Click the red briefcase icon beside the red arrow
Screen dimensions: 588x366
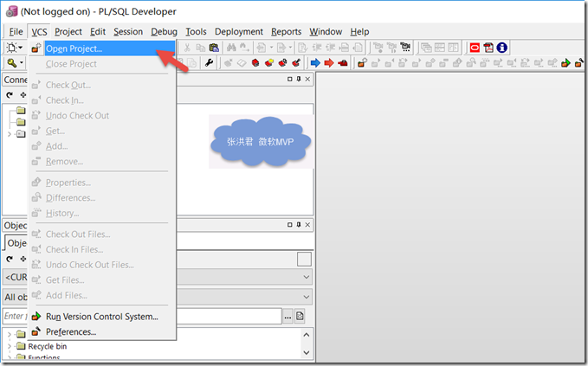(x=342, y=63)
